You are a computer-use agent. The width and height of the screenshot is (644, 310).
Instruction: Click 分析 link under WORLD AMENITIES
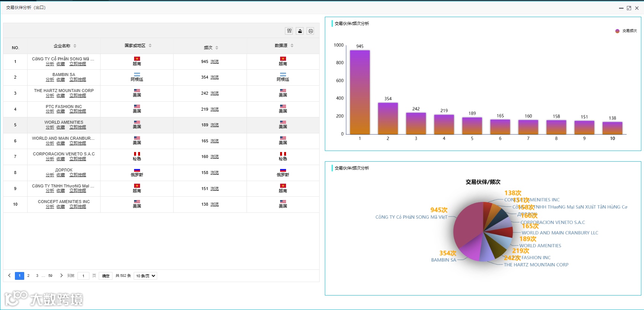[x=50, y=127]
